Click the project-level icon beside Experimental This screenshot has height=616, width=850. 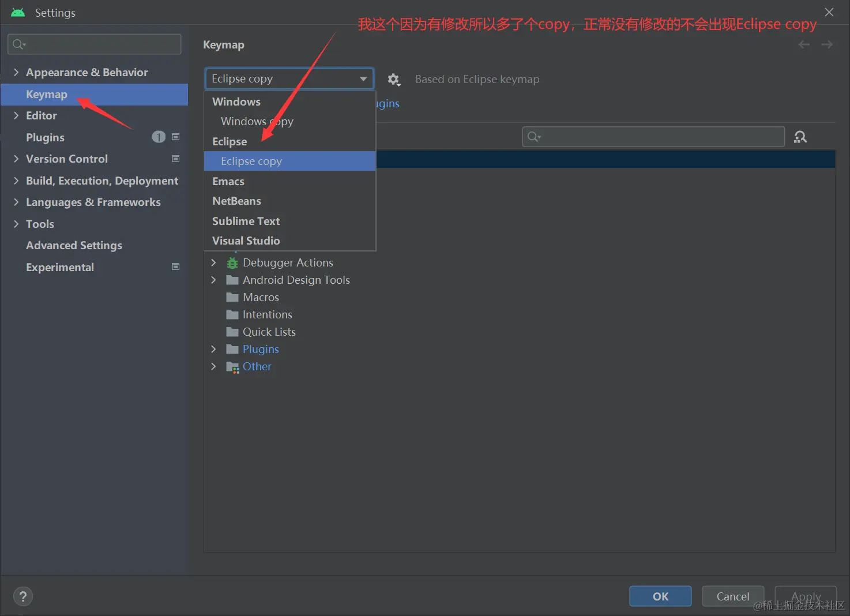click(176, 266)
